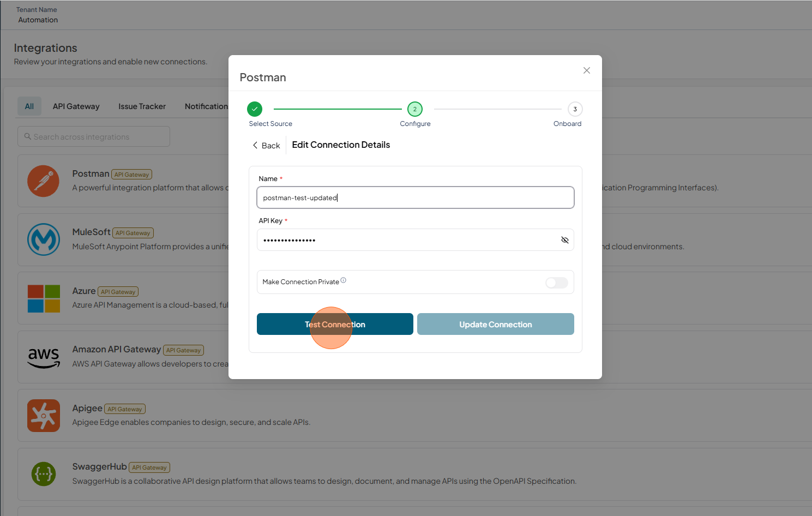Open the Postman integration title
The width and height of the screenshot is (812, 516).
coord(91,173)
